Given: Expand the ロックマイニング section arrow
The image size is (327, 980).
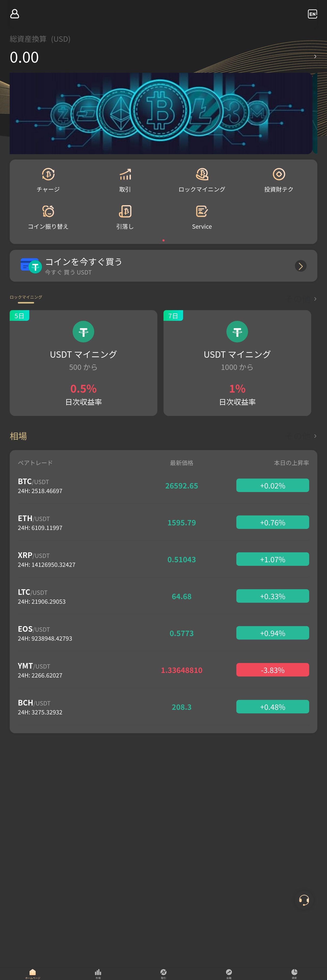Looking at the screenshot, I should pos(315,299).
